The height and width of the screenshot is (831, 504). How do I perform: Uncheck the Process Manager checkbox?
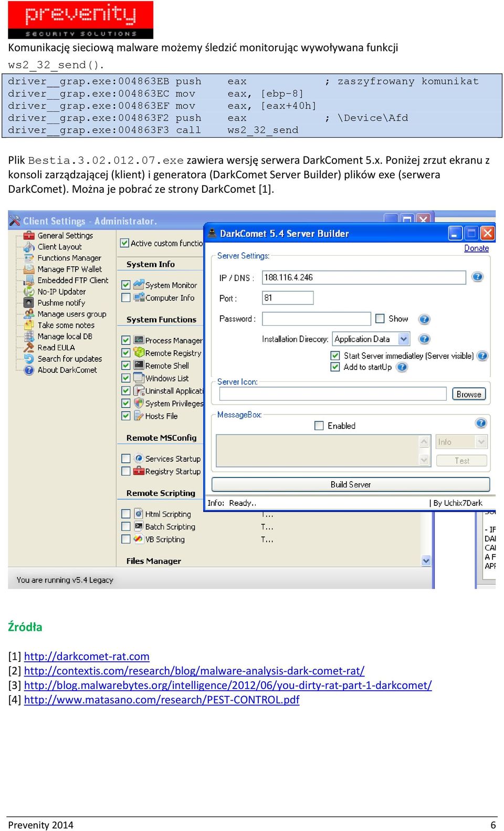126,340
